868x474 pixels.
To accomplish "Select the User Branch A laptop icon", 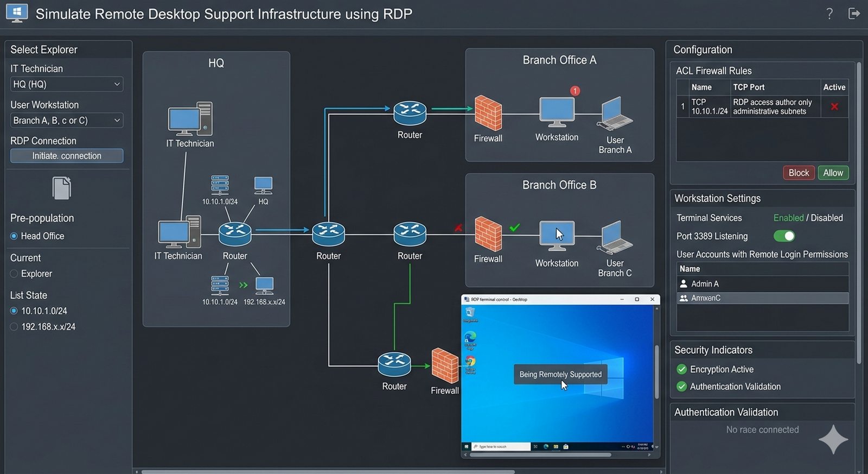I will click(615, 114).
